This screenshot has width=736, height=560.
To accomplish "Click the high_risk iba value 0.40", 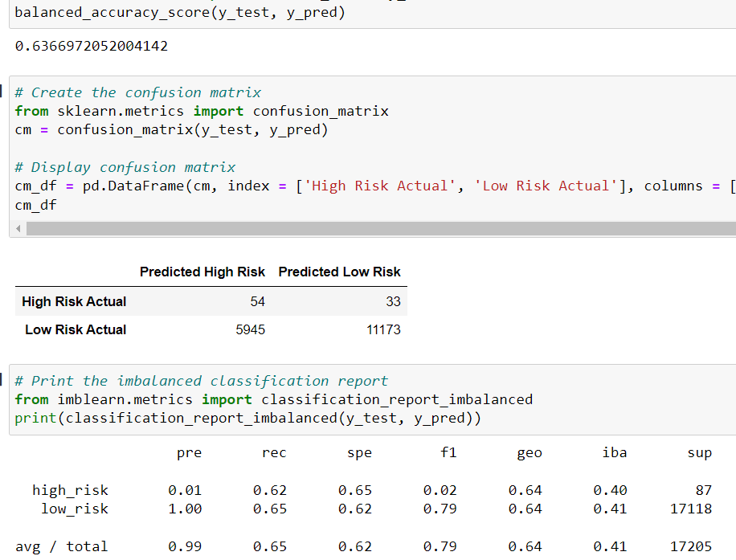I will 610,491.
